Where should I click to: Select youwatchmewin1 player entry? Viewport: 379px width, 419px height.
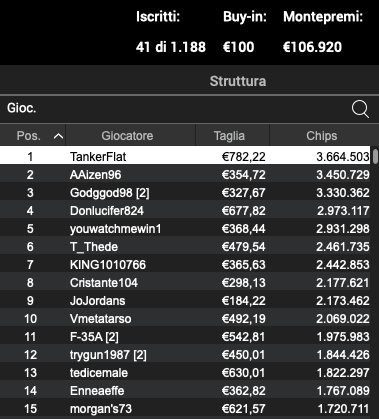pyautogui.click(x=185, y=229)
